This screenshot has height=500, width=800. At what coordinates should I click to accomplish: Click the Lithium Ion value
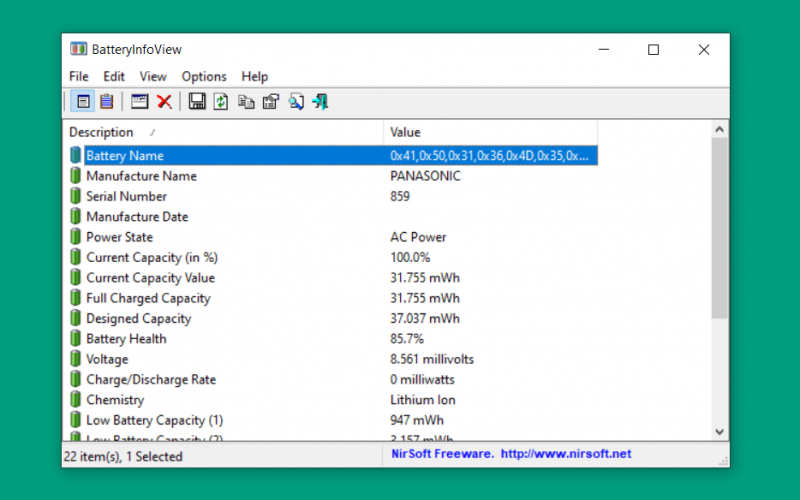tap(423, 399)
